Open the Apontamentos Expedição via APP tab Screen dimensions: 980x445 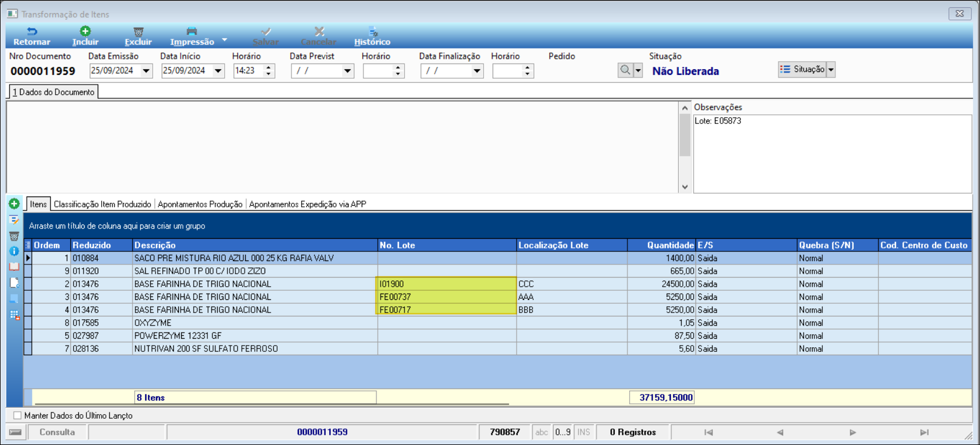307,204
